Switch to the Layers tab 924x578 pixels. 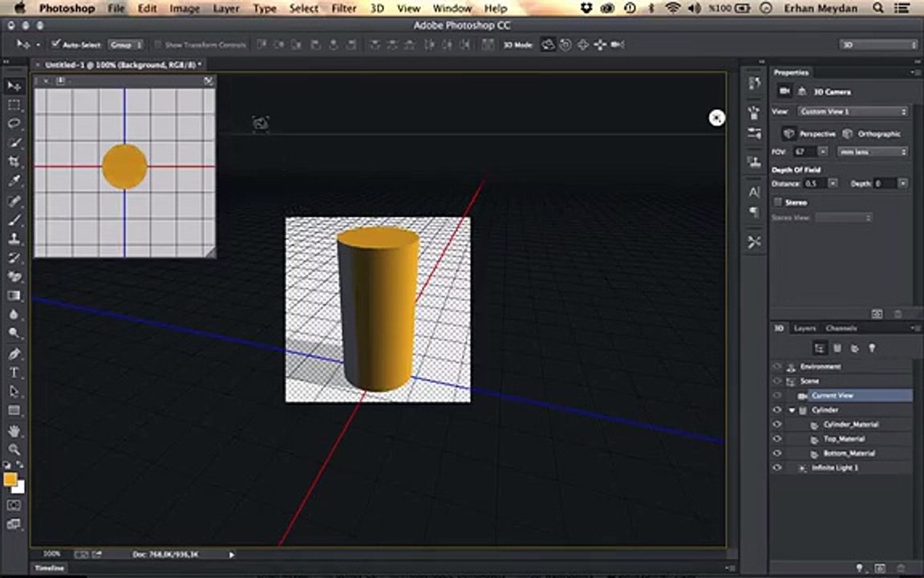(x=804, y=328)
